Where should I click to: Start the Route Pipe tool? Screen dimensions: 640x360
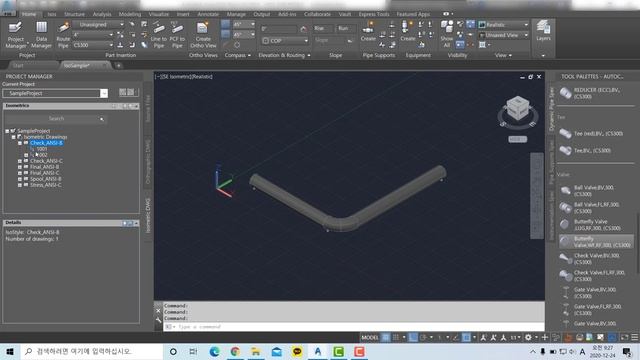coord(63,35)
